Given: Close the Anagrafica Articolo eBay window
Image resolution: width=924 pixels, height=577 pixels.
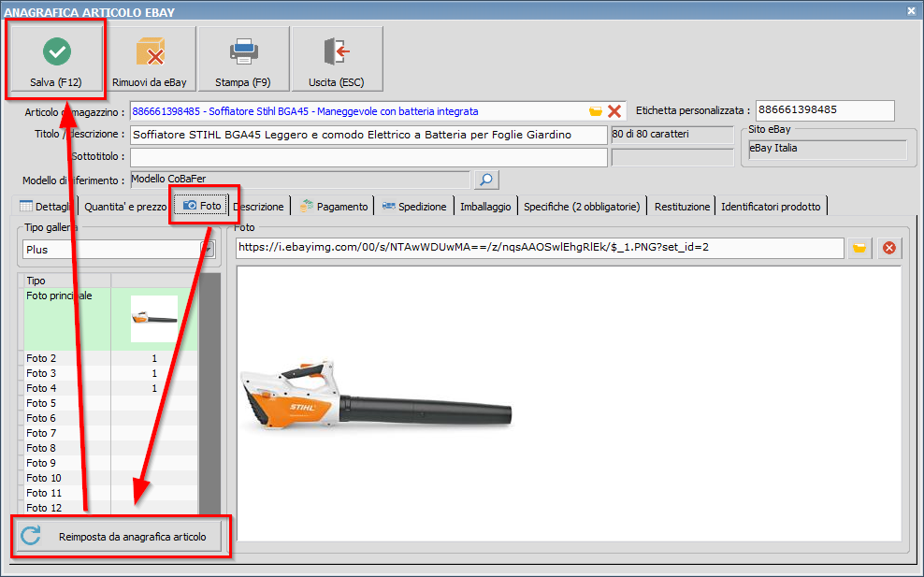Looking at the screenshot, I should point(911,11).
